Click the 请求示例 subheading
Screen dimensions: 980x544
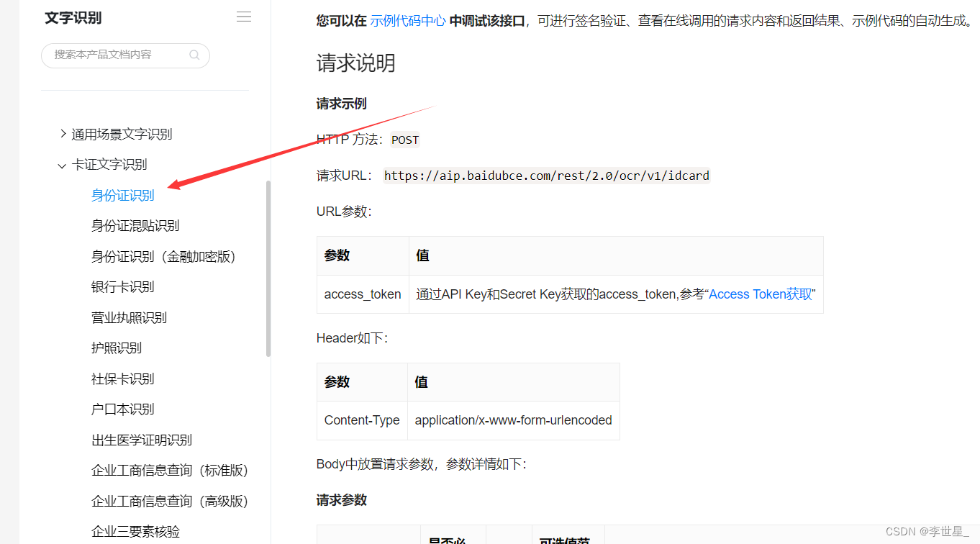tap(342, 104)
